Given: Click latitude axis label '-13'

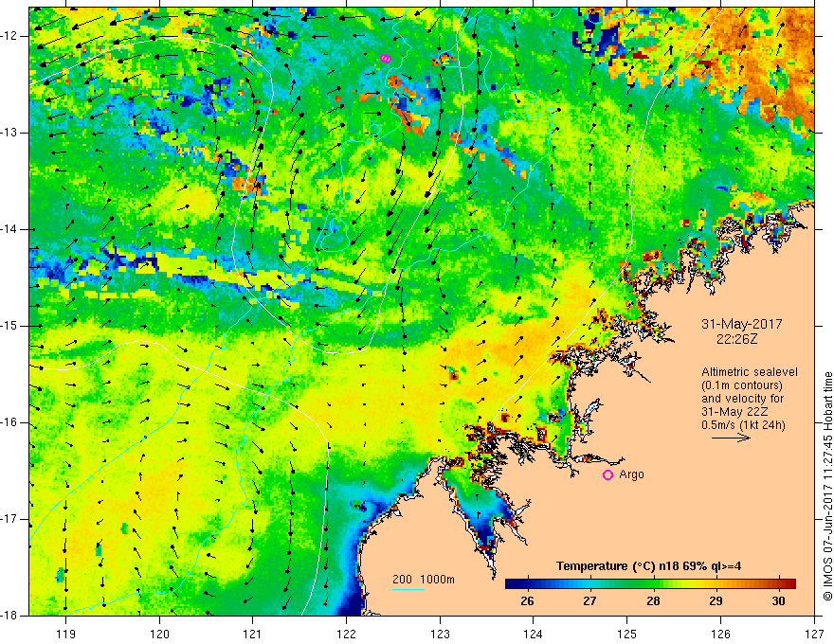Looking at the screenshot, I should point(10,133).
